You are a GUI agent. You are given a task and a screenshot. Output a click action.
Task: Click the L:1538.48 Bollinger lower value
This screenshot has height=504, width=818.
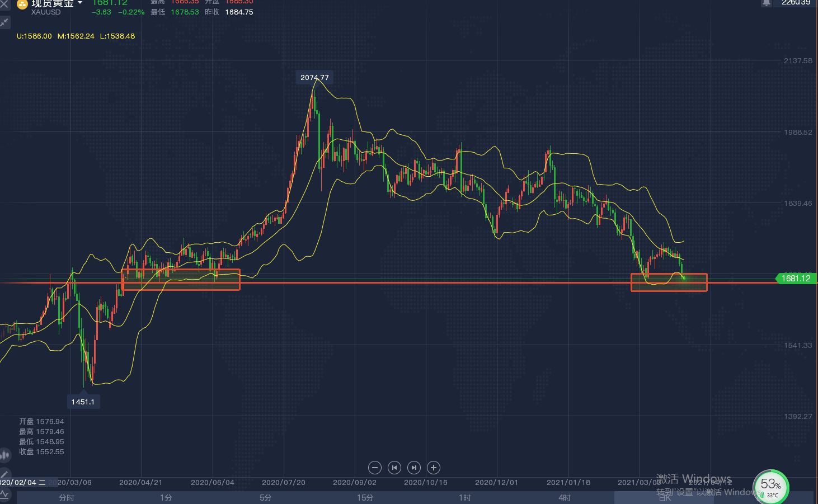coord(117,36)
